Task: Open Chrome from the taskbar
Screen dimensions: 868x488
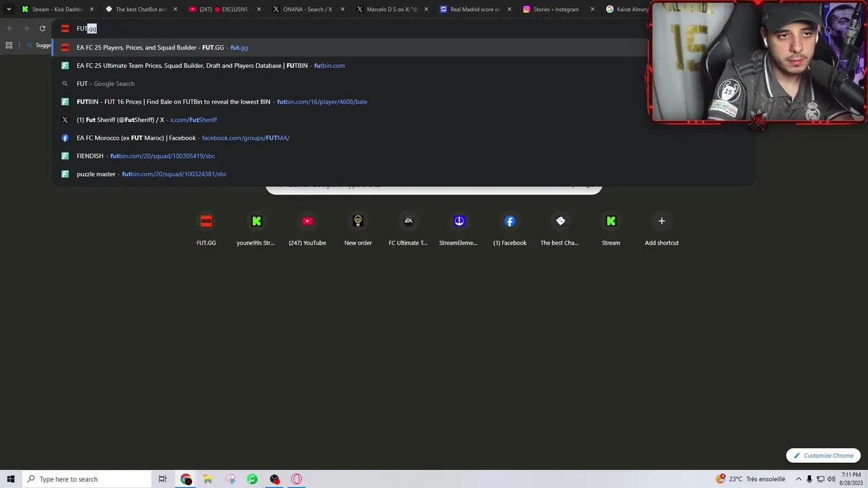Action: tap(186, 479)
